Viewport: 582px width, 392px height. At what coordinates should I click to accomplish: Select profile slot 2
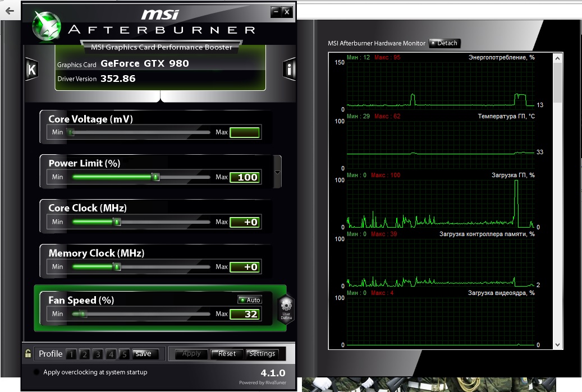[x=85, y=354]
